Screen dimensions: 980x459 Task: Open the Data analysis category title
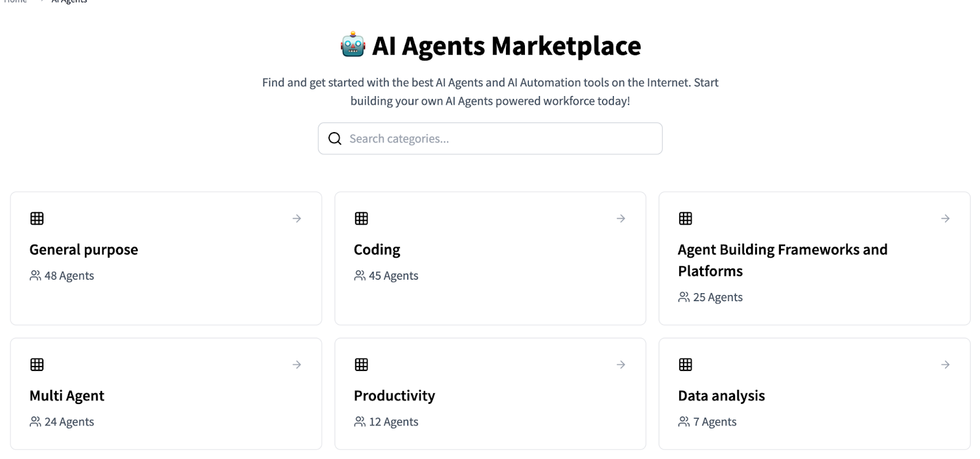tap(721, 396)
